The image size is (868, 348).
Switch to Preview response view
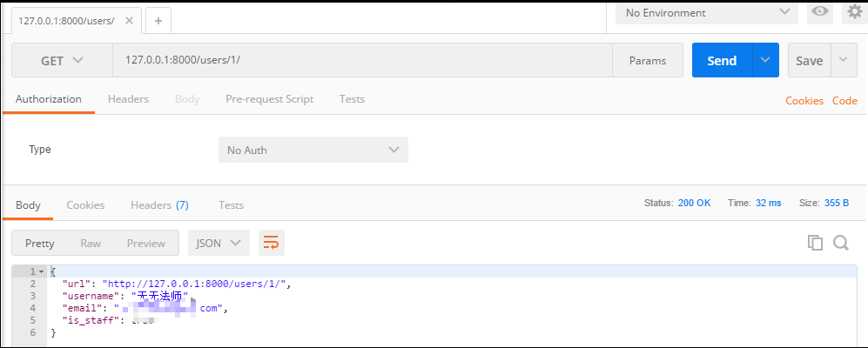click(145, 243)
